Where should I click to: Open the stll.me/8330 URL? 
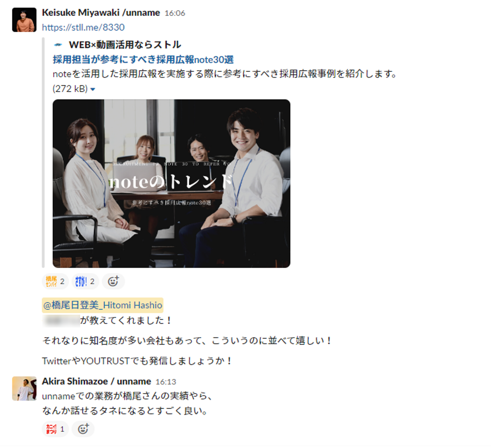pos(83,27)
